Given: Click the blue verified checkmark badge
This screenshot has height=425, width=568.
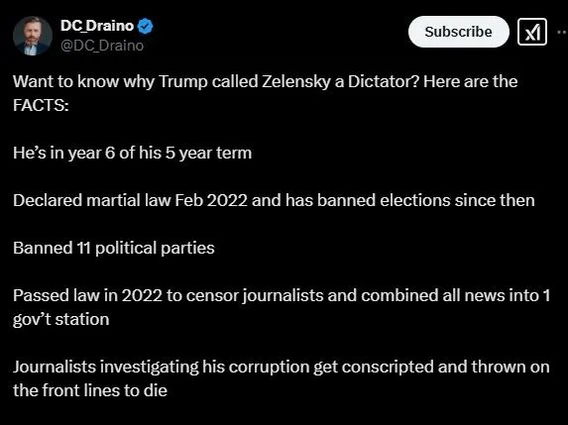Looking at the screenshot, I should point(146,26).
